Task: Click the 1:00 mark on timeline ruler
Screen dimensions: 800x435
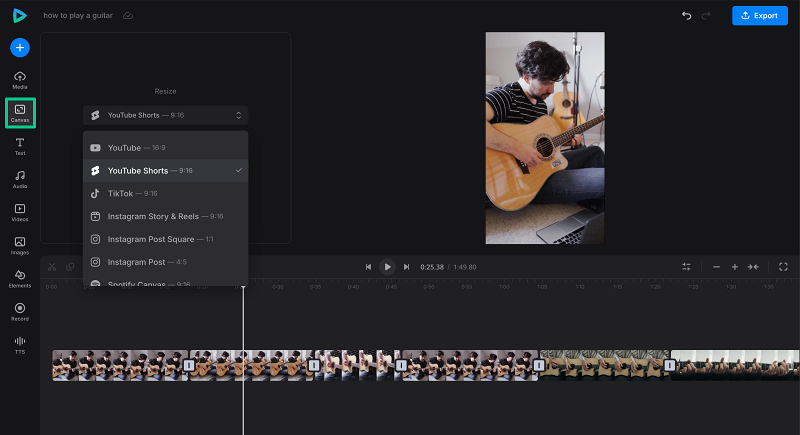Action: coord(504,287)
